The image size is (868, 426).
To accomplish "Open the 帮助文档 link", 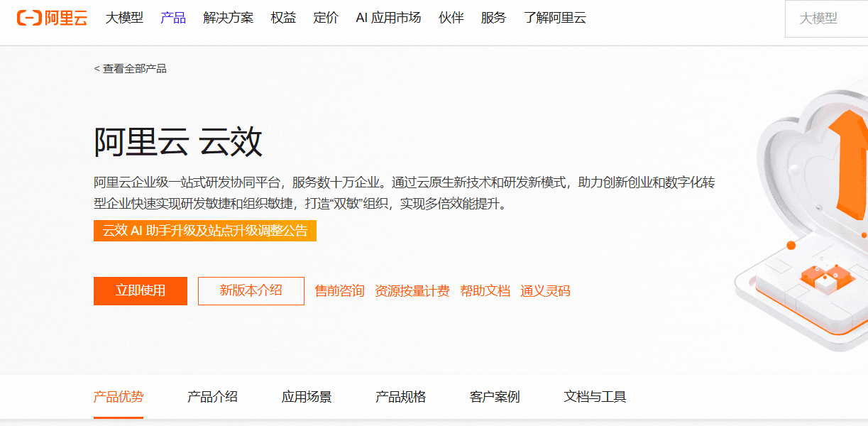I will point(485,291).
